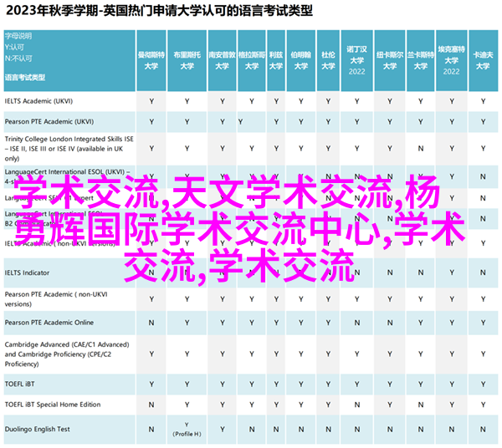Select the 伯明翰大学 column header
Image resolution: width=502 pixels, height=448 pixels.
(301, 60)
